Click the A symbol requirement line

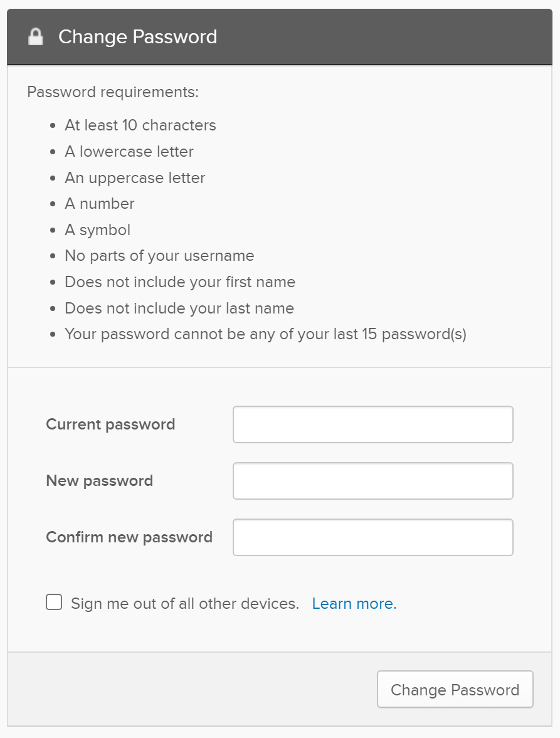coord(98,230)
